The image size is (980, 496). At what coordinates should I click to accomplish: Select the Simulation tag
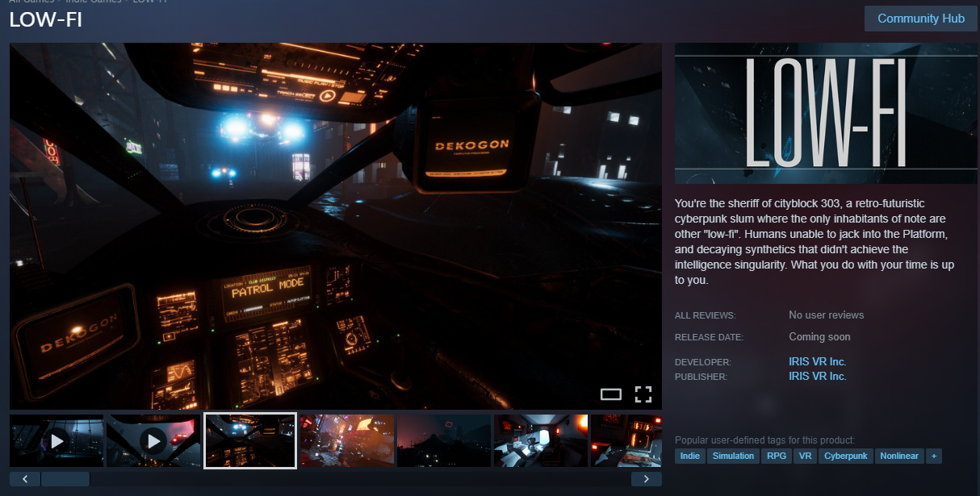click(x=734, y=456)
